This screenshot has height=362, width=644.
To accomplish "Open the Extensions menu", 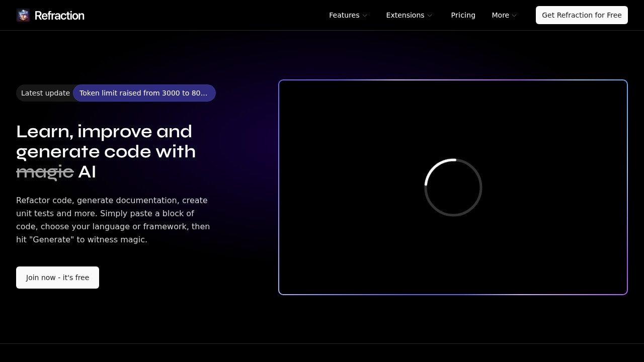I will pos(409,15).
